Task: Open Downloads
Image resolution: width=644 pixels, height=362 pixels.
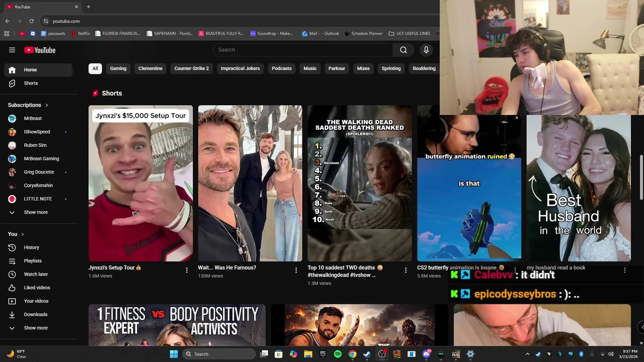Action: 38,314
